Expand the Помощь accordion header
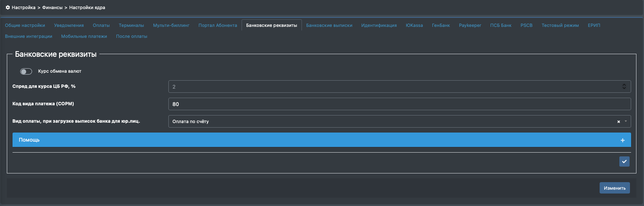 coord(322,140)
